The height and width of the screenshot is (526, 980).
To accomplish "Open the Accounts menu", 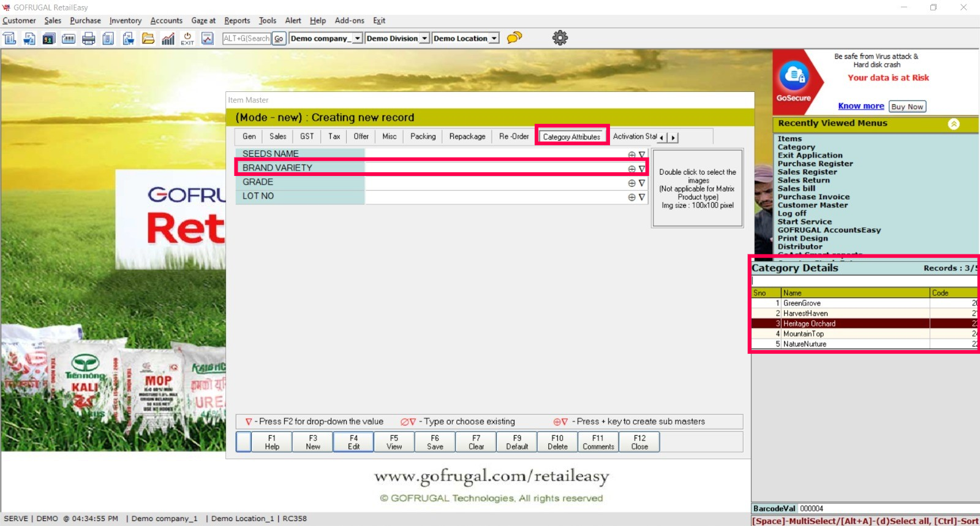I will (167, 20).
